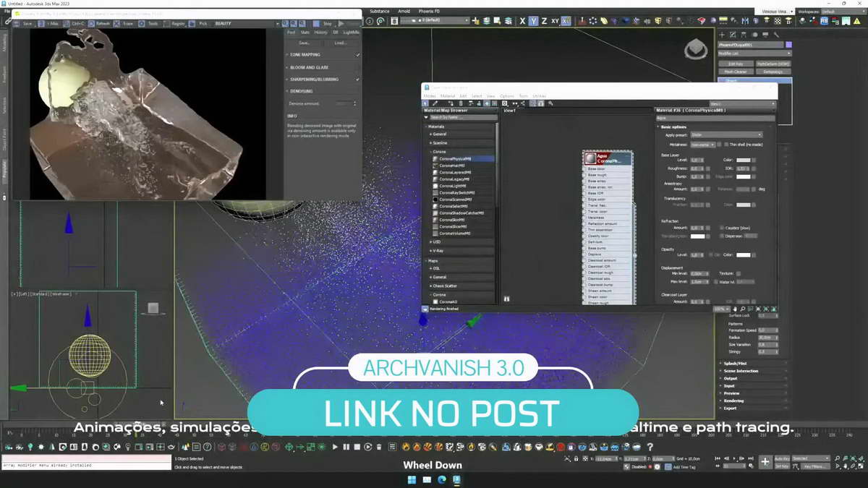Expand the OSL maps group
The width and height of the screenshot is (868, 488).
(437, 268)
